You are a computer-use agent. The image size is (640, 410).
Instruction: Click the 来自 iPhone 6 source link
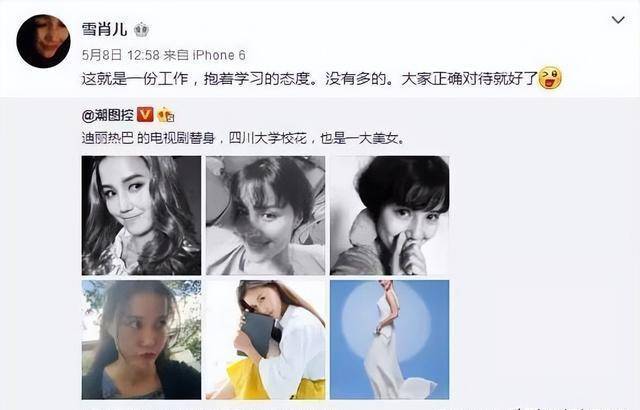click(x=205, y=55)
